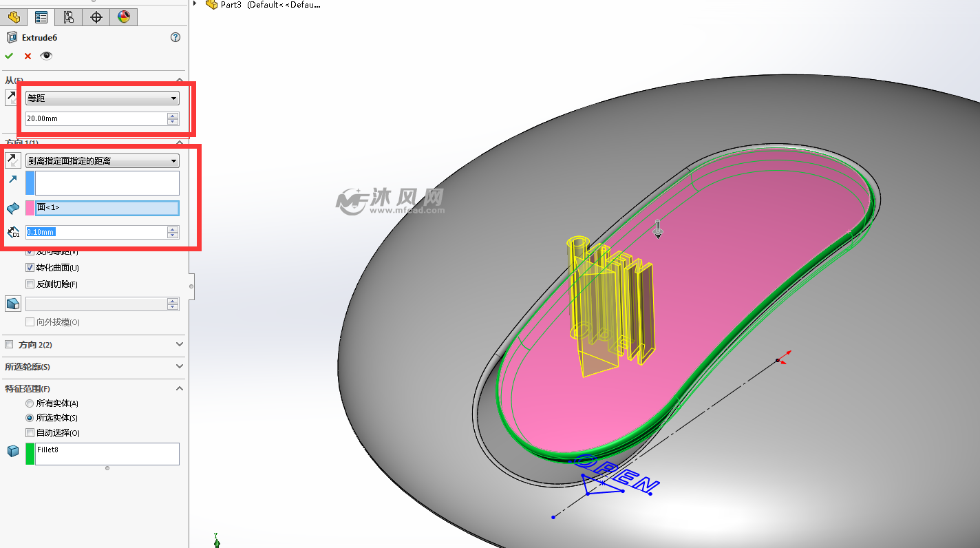This screenshot has height=548, width=980.
Task: Select the 面<1> face selection box
Action: (107, 208)
